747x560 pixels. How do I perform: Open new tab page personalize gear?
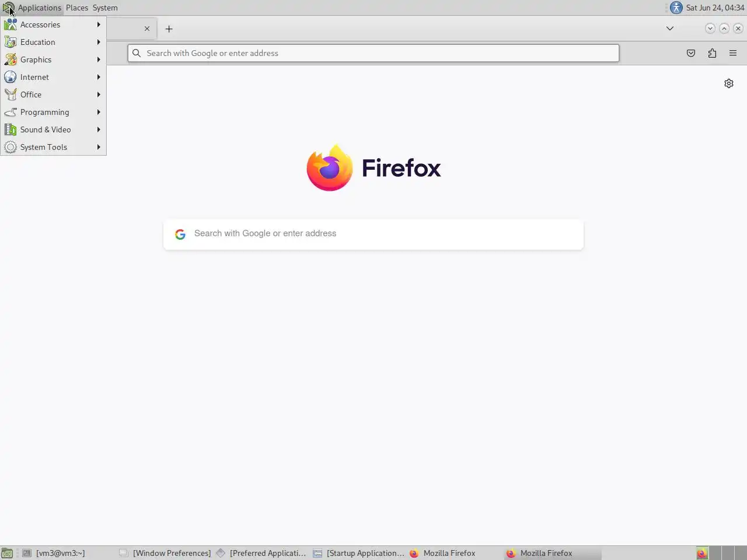pos(729,83)
